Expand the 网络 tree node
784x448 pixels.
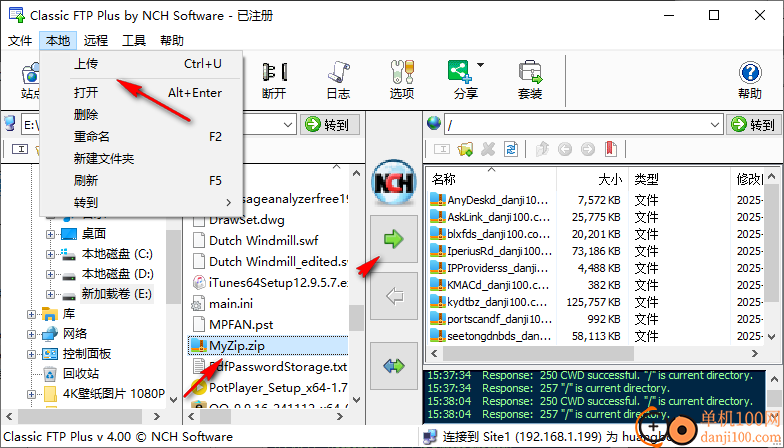[x=32, y=334]
